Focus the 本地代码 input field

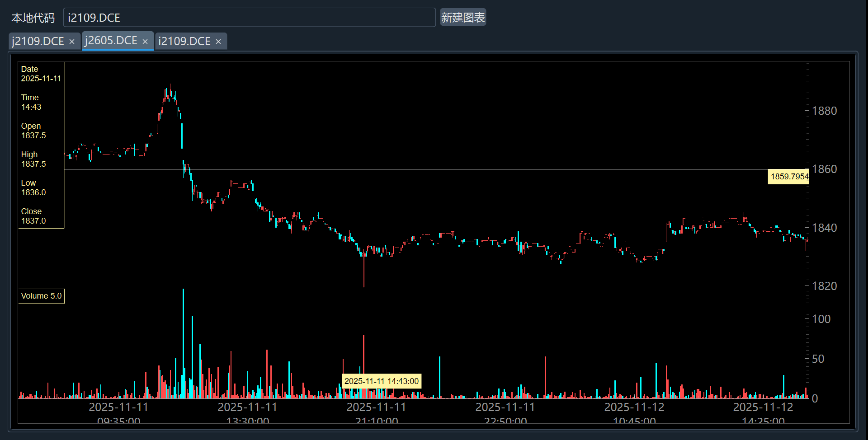[x=249, y=18]
